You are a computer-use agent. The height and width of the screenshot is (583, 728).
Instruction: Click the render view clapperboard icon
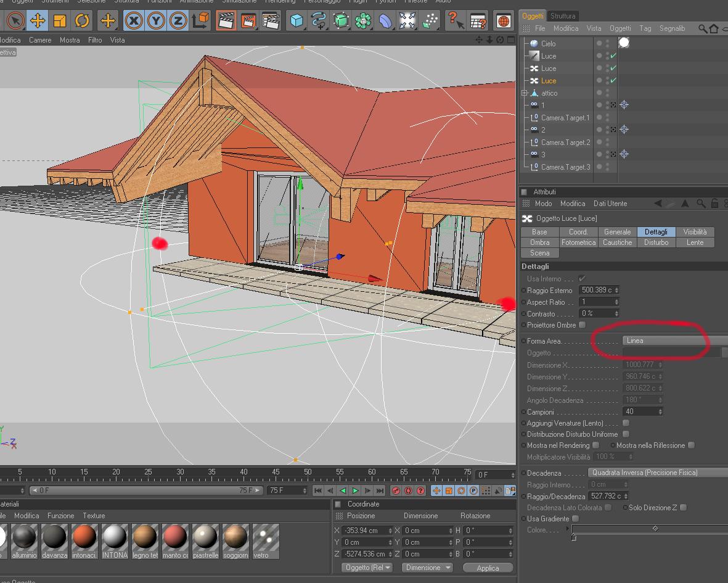[x=226, y=20]
